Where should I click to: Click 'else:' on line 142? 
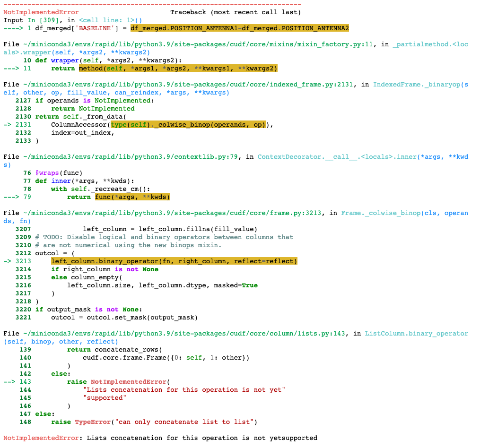tap(61, 374)
